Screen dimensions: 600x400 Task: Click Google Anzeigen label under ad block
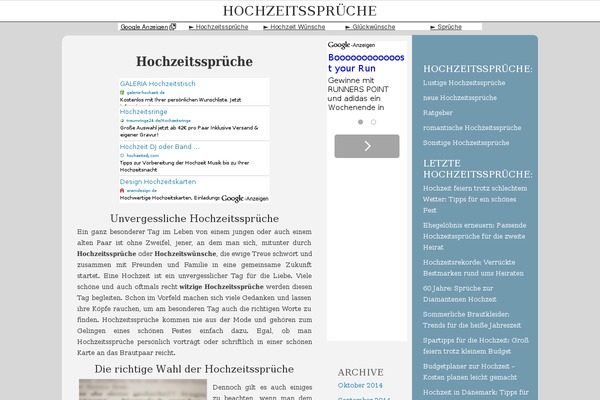click(x=245, y=198)
